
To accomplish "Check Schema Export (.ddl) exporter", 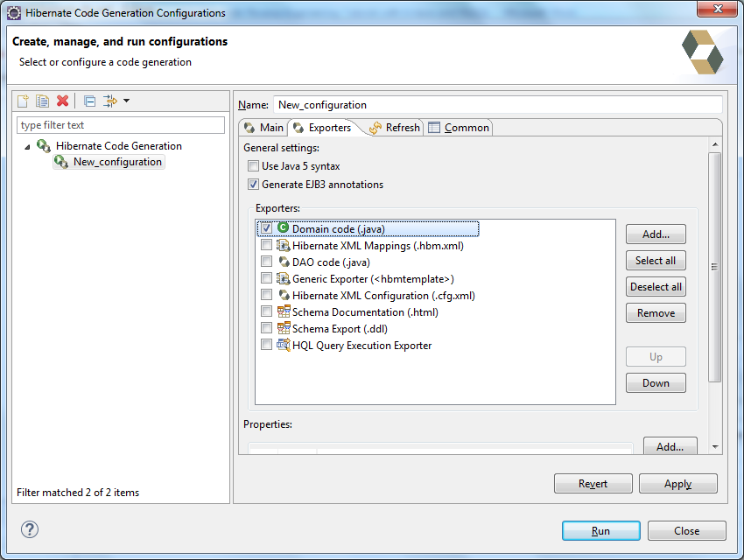I will [266, 328].
